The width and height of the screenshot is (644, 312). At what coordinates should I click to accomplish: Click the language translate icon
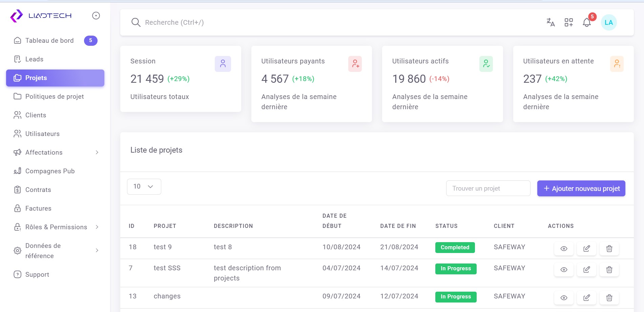tap(550, 22)
